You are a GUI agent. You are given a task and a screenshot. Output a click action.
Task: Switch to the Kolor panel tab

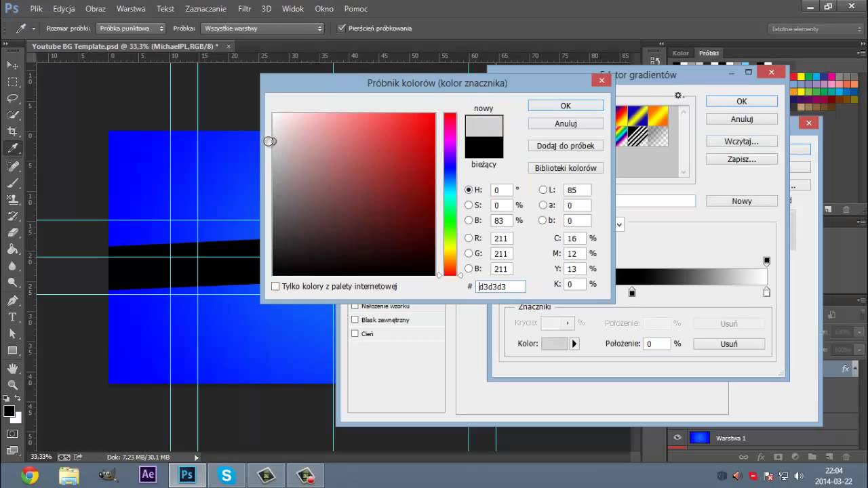point(681,53)
